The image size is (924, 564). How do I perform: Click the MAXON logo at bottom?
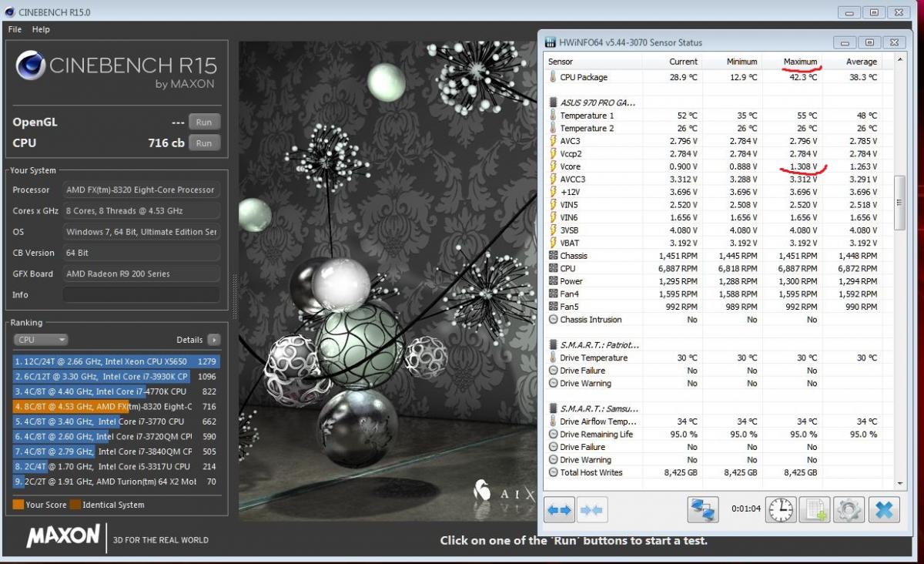point(63,535)
